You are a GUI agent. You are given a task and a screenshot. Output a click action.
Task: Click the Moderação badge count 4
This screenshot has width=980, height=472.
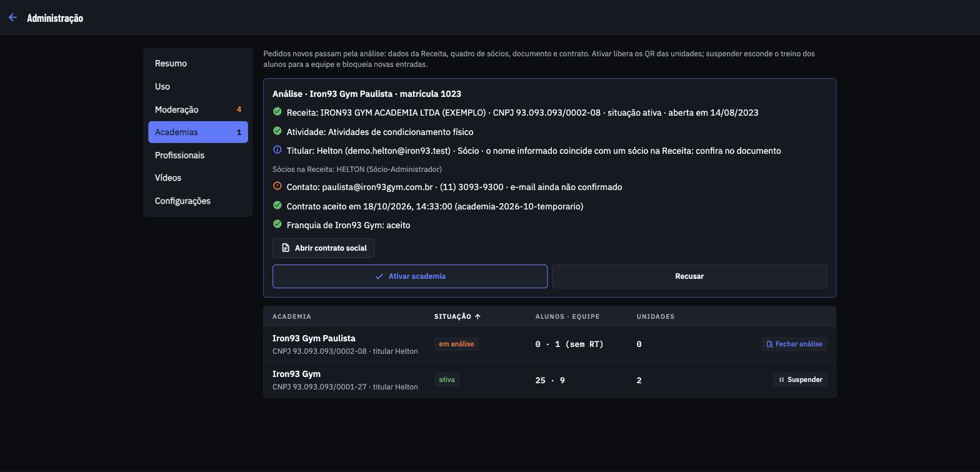[239, 109]
